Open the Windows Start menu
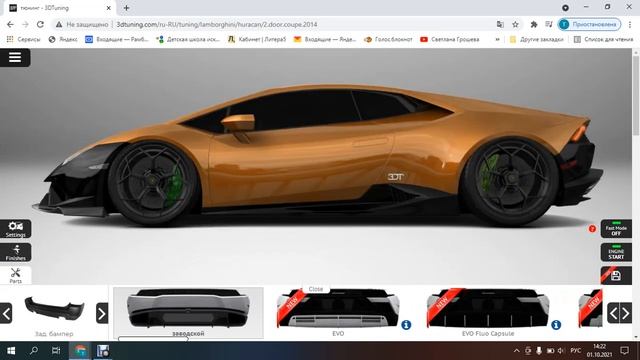 [11, 351]
